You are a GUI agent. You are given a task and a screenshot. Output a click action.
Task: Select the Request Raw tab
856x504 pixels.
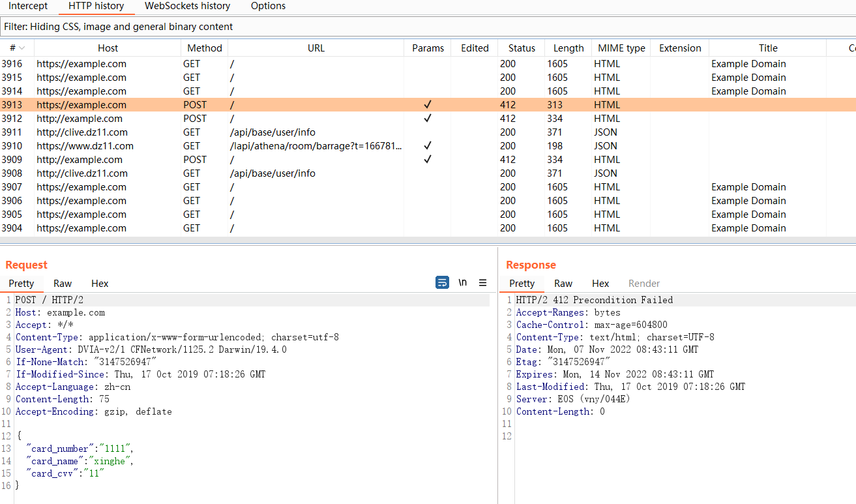(63, 283)
